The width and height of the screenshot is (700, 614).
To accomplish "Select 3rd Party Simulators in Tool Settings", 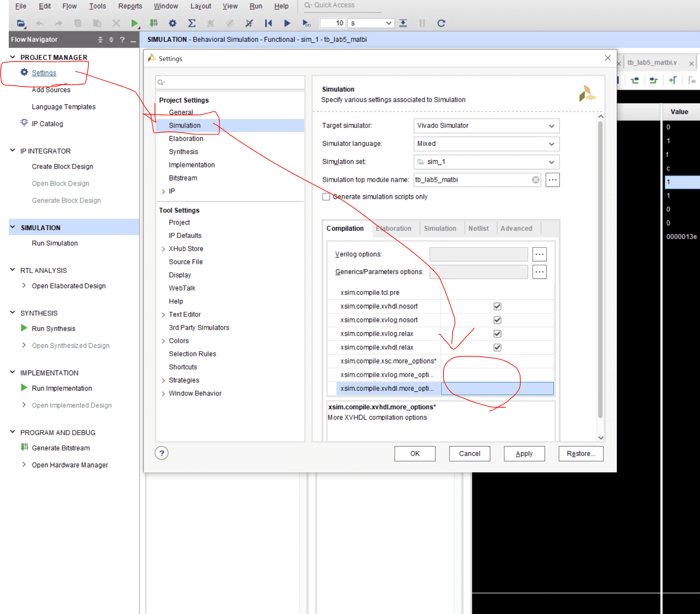I will [x=199, y=328].
